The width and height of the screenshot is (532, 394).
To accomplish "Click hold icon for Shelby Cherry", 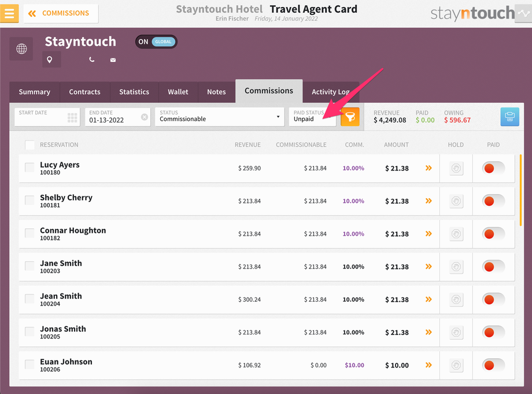I will [456, 201].
